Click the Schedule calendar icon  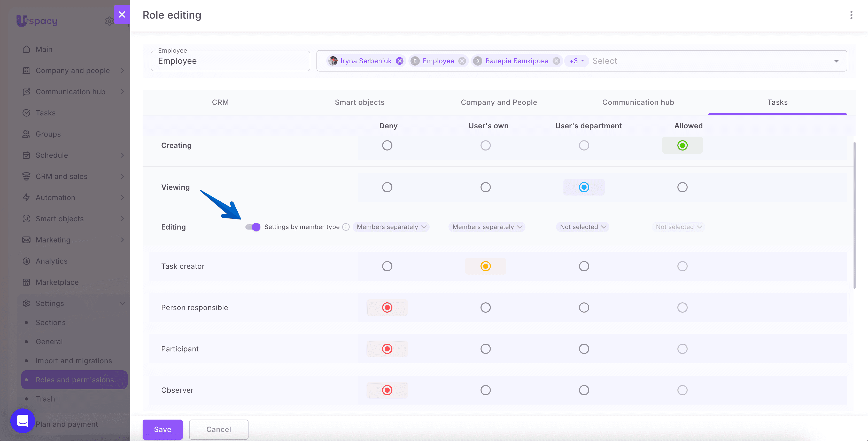pyautogui.click(x=26, y=155)
